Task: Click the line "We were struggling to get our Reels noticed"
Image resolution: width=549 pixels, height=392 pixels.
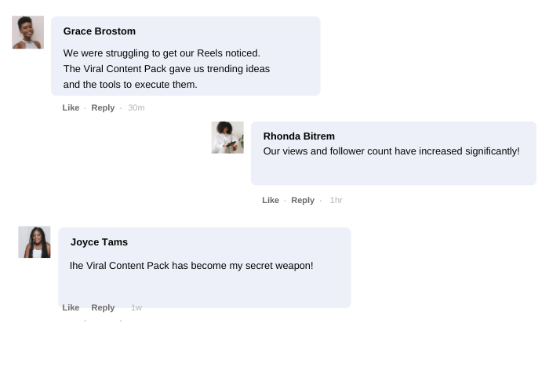Action: point(162,53)
